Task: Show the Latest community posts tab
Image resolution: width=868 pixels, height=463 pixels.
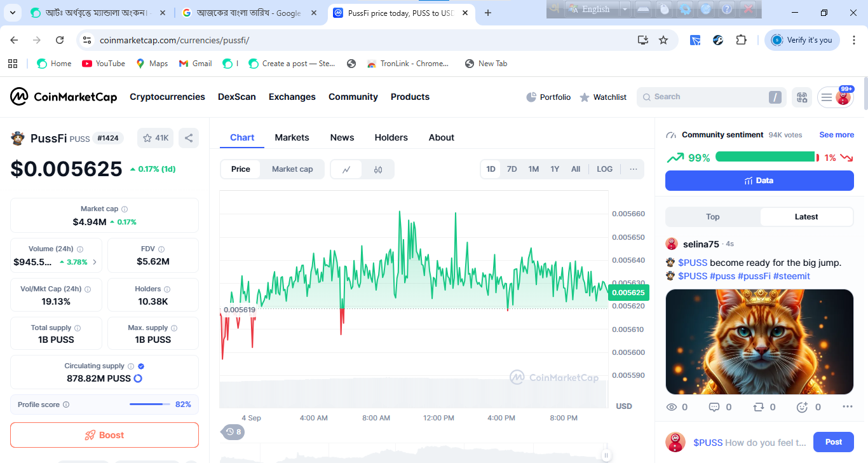Action: point(806,217)
